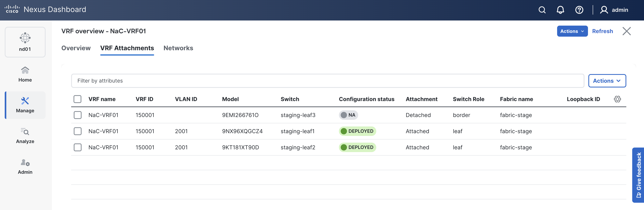Open the admin user profile menu
644x210 pixels.
pos(614,10)
